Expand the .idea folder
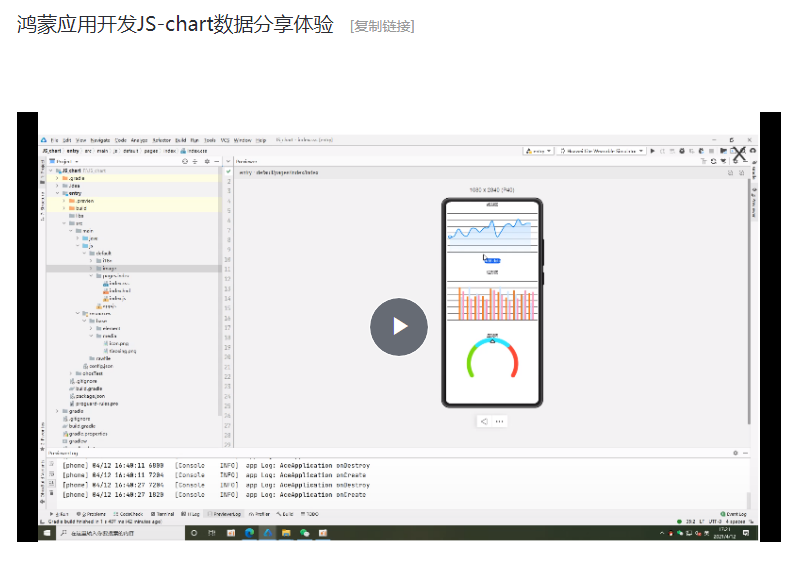Image resolution: width=802 pixels, height=564 pixels. point(57,186)
